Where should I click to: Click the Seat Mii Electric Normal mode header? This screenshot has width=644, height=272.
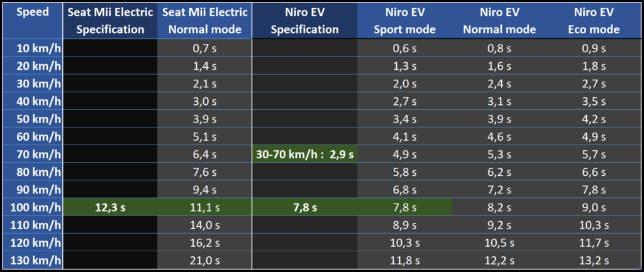coord(204,21)
